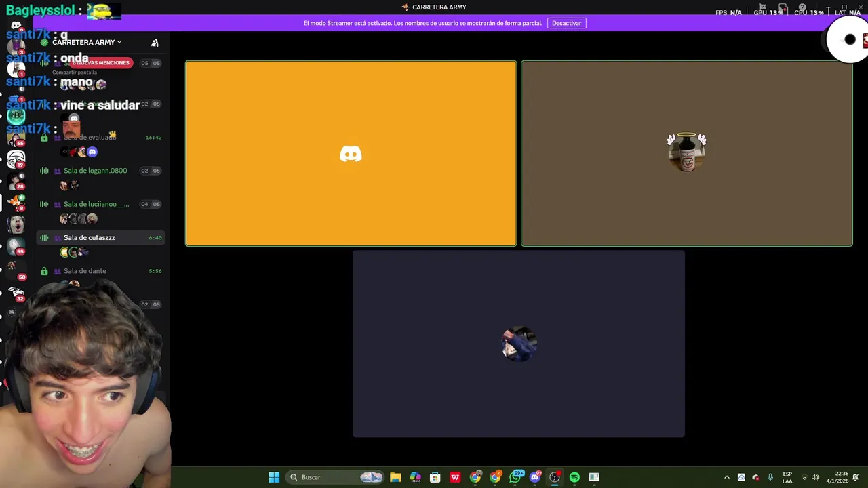Open Wi-Fi network settings in the tray

click(x=804, y=477)
